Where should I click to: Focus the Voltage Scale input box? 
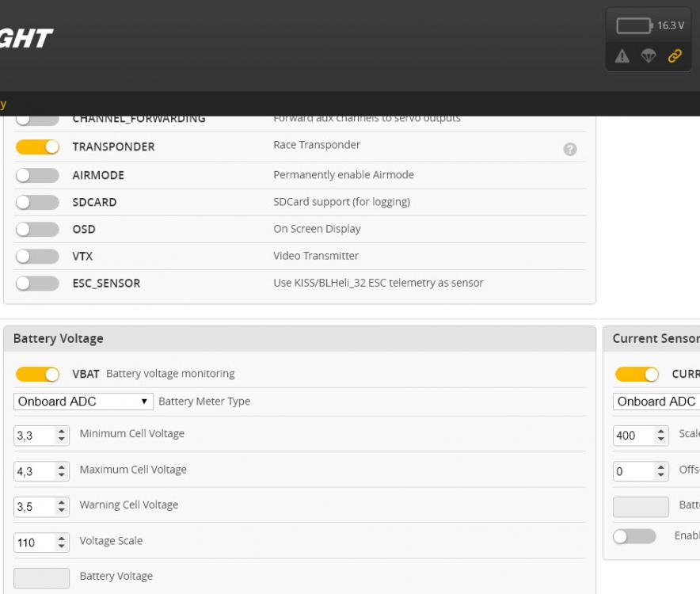tap(34, 543)
